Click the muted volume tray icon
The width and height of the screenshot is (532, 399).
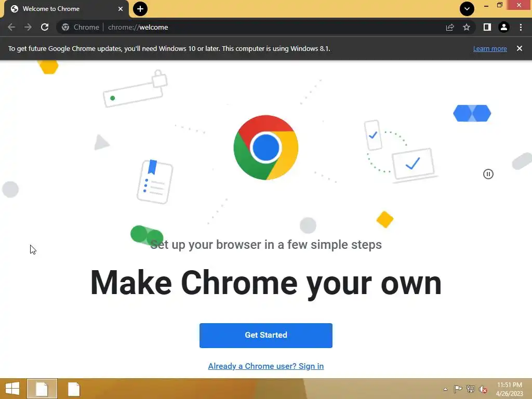(483, 390)
